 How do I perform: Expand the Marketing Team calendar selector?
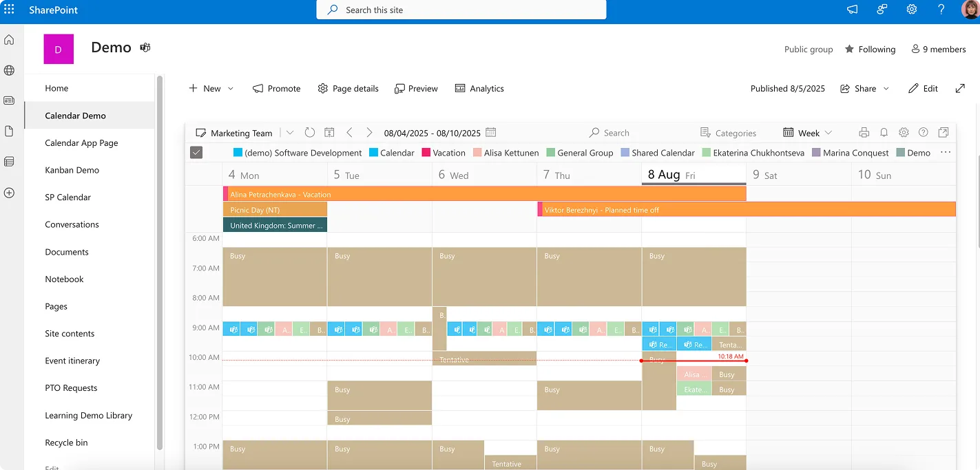[x=289, y=132]
